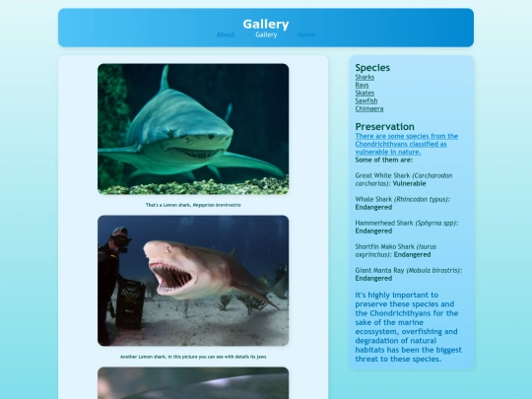532x399 pixels.
Task: Open the Sawfish species link
Action: click(366, 100)
